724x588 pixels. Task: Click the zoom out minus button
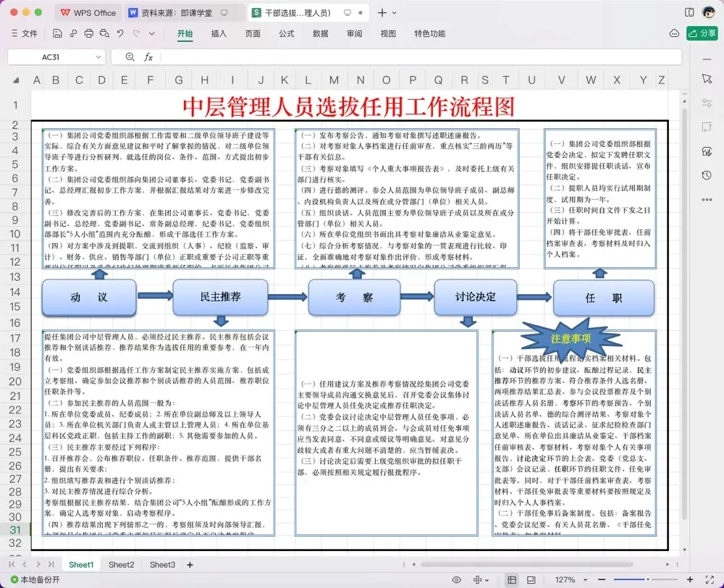pos(601,580)
